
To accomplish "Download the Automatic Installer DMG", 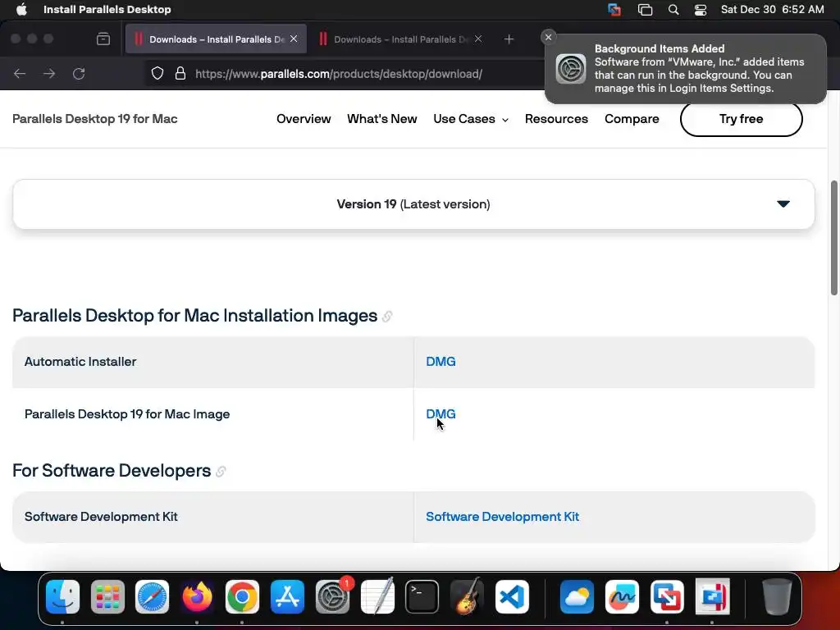I will (x=441, y=362).
